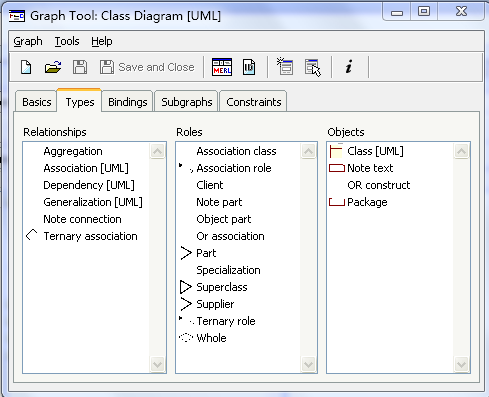This screenshot has height=397, width=489.
Task: Click the Supplier arrow icon
Action: coord(186,304)
